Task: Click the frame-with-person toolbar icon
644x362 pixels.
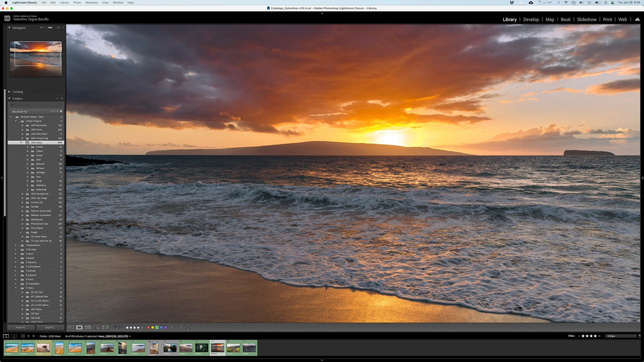Action: 188,327
